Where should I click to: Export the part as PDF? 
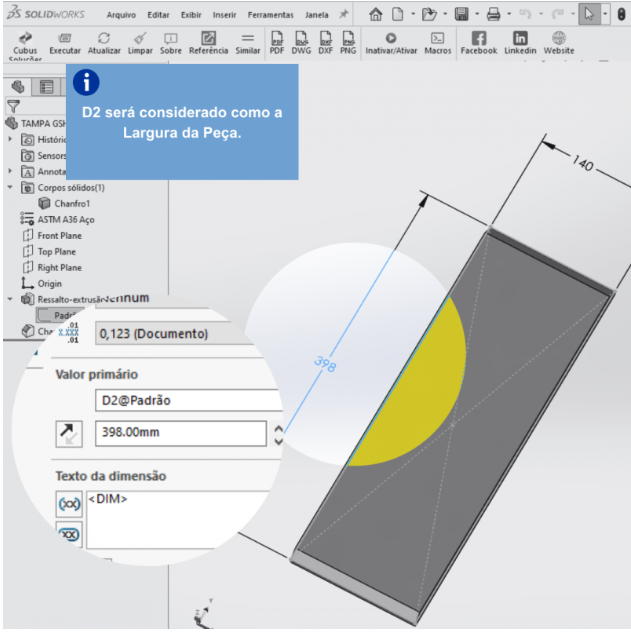[277, 38]
